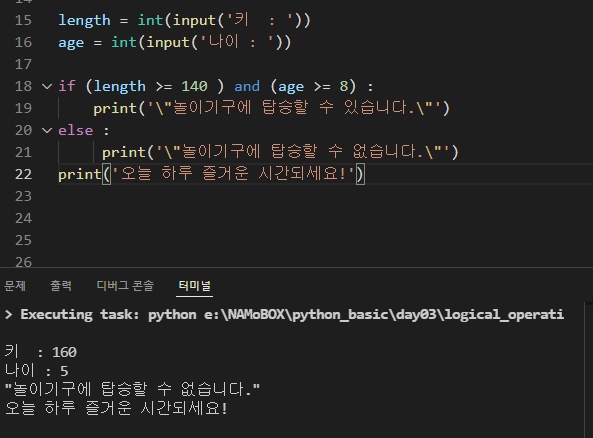Click line number 17 in the gutter
This screenshot has height=438, width=593.
pyautogui.click(x=23, y=64)
